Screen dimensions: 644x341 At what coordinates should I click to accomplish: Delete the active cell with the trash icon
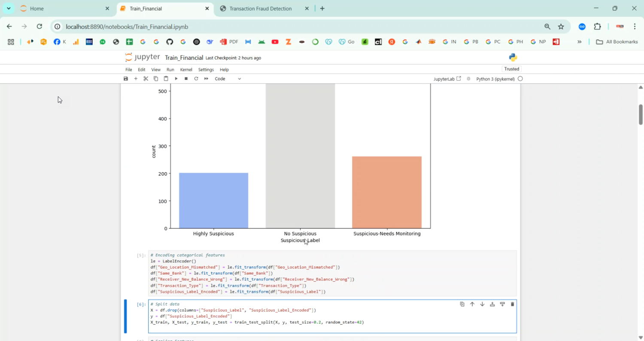[512, 304]
